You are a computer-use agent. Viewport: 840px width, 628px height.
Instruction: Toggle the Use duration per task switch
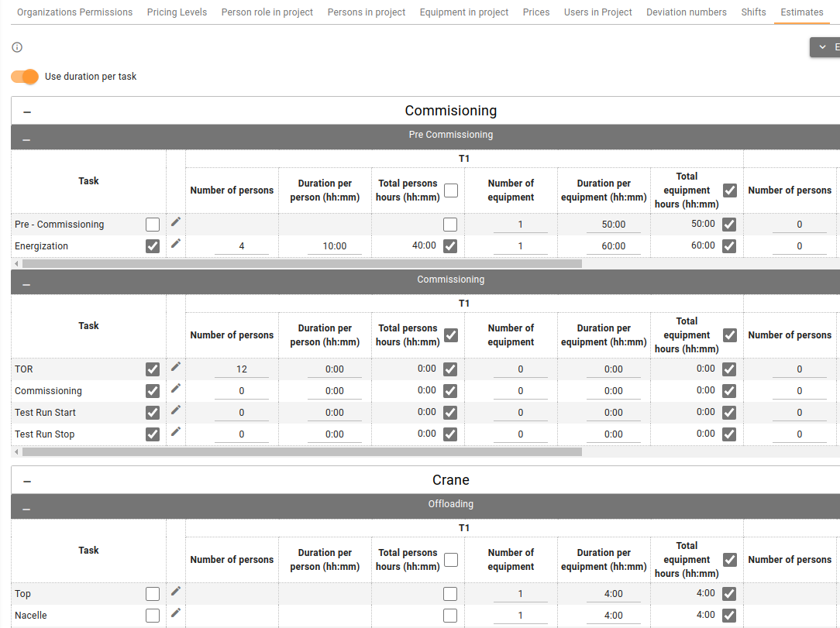coord(25,77)
